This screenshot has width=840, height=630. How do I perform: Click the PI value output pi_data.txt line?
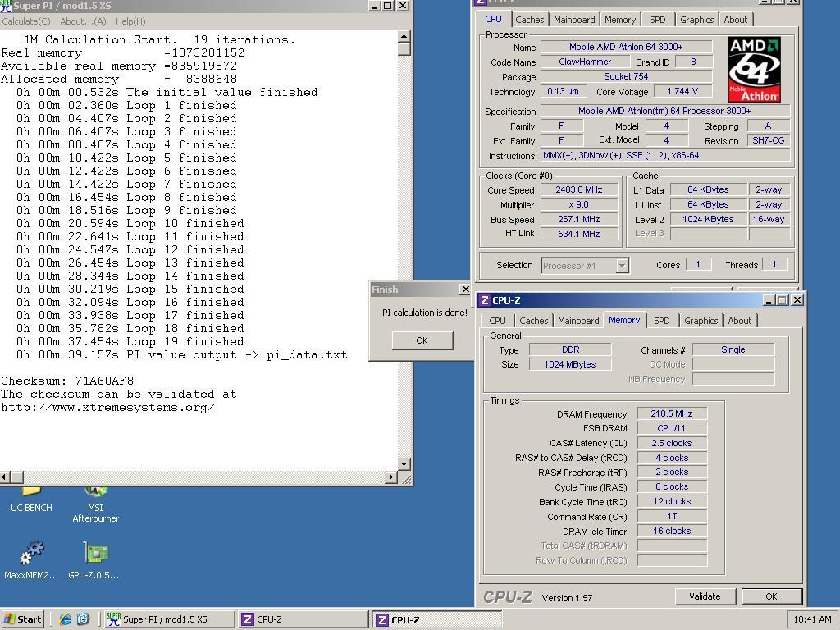181,354
